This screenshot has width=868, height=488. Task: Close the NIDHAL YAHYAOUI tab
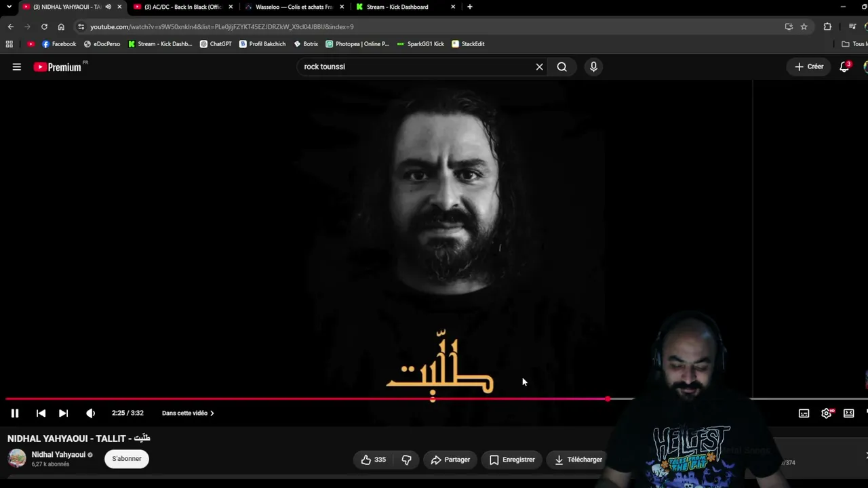119,7
